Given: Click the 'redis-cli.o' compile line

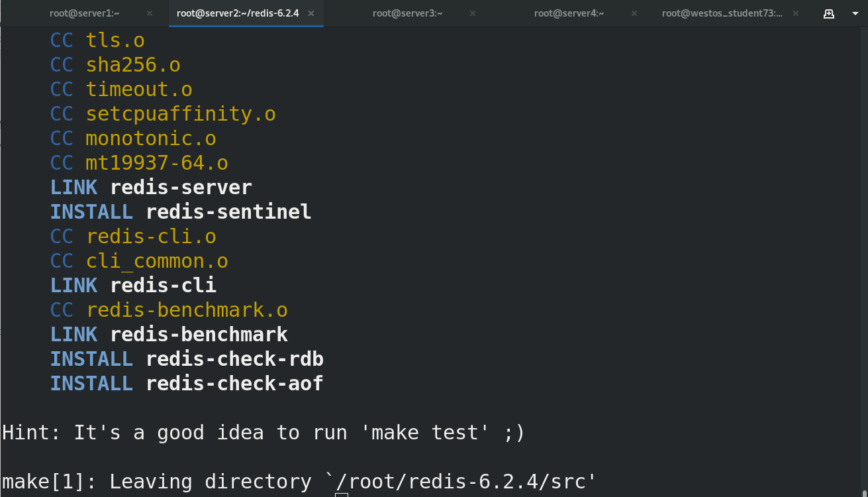Looking at the screenshot, I should [133, 237].
